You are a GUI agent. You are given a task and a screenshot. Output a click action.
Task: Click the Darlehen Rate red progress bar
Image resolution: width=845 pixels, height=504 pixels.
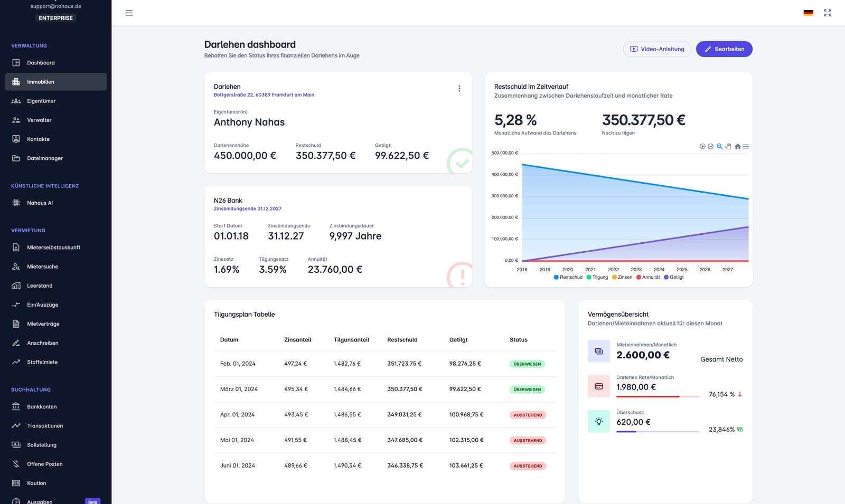click(x=648, y=396)
